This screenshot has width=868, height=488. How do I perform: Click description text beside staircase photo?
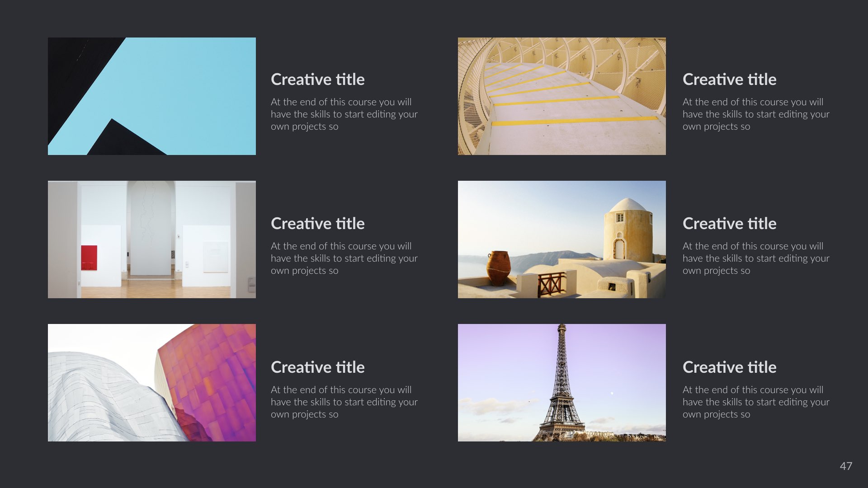tap(756, 114)
